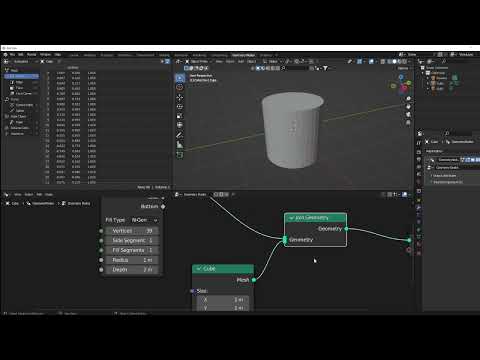Collapse the Cube node
The width and height of the screenshot is (480, 360).
(x=199, y=269)
